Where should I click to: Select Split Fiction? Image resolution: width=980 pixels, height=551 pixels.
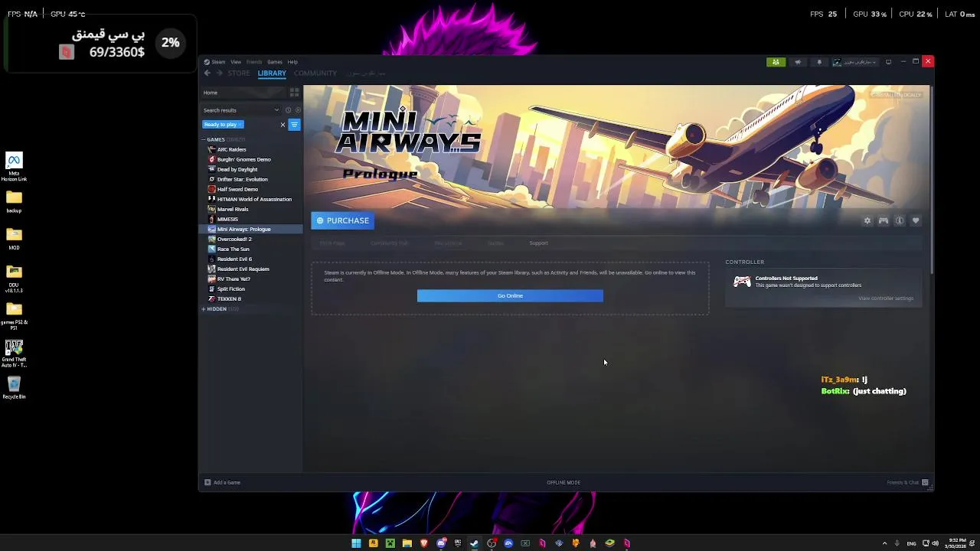point(251,289)
